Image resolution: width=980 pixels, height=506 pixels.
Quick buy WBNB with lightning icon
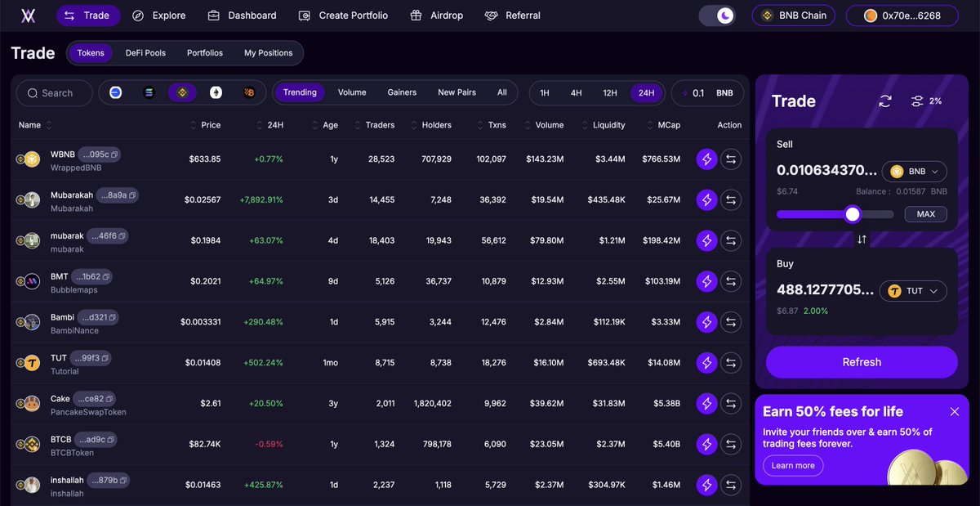(706, 159)
